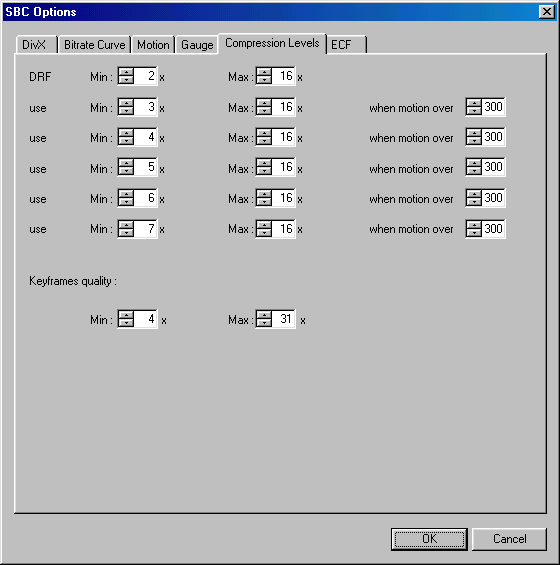
Task: Open the Bitrate Curve tab
Action: click(94, 45)
